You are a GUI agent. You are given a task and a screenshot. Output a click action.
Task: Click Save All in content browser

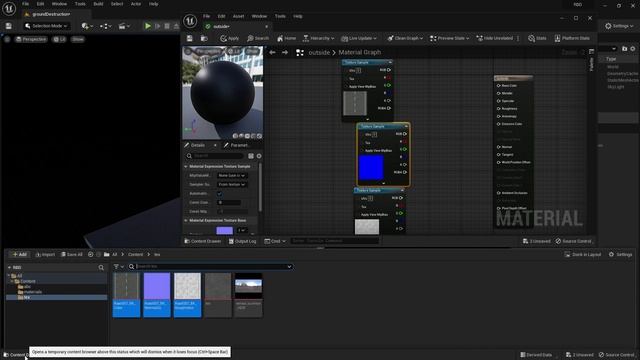[72, 254]
